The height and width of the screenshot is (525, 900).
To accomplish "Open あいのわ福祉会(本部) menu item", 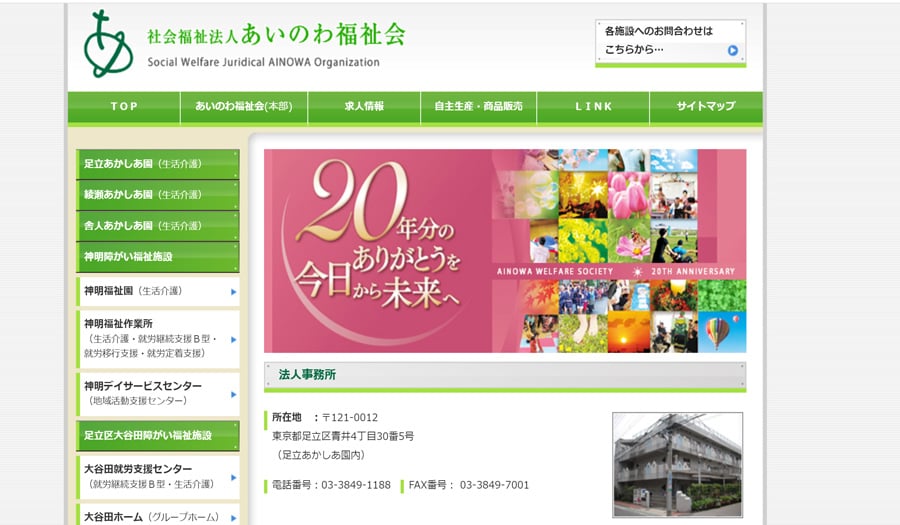I will point(244,107).
